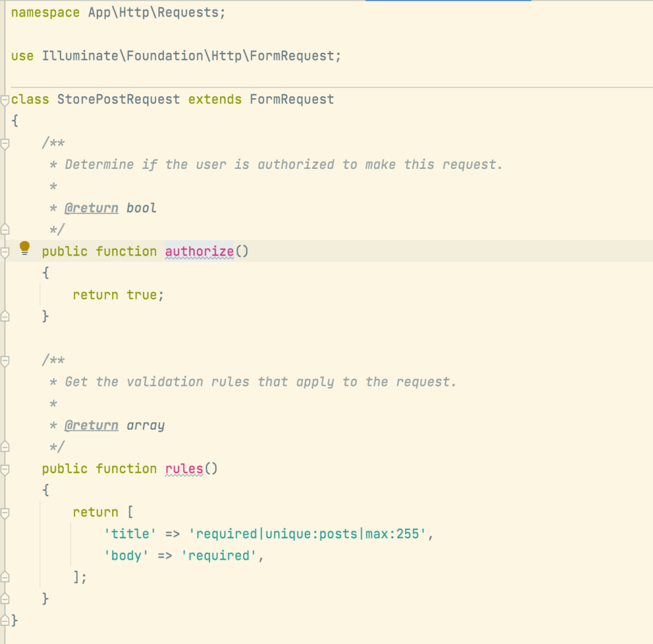Collapse the rules docblock fold marker at its opening

point(4,361)
